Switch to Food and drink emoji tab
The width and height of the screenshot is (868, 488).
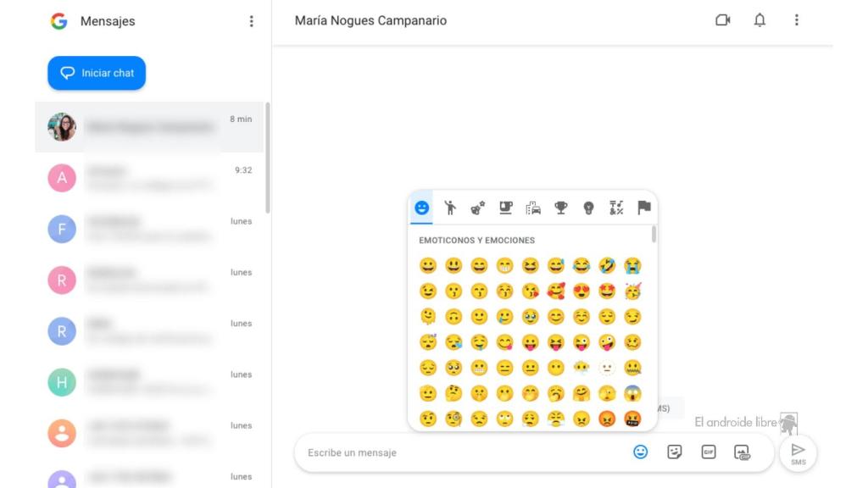pyautogui.click(x=505, y=208)
